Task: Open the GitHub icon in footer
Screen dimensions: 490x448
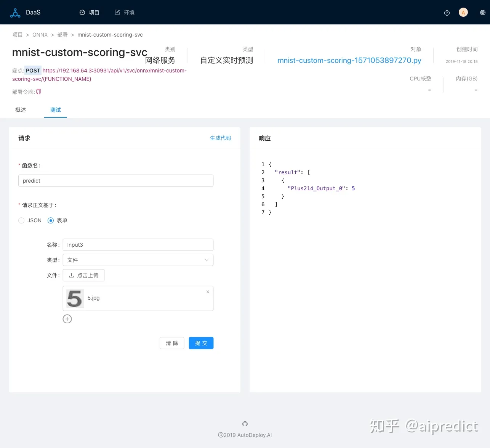Action: (x=245, y=424)
